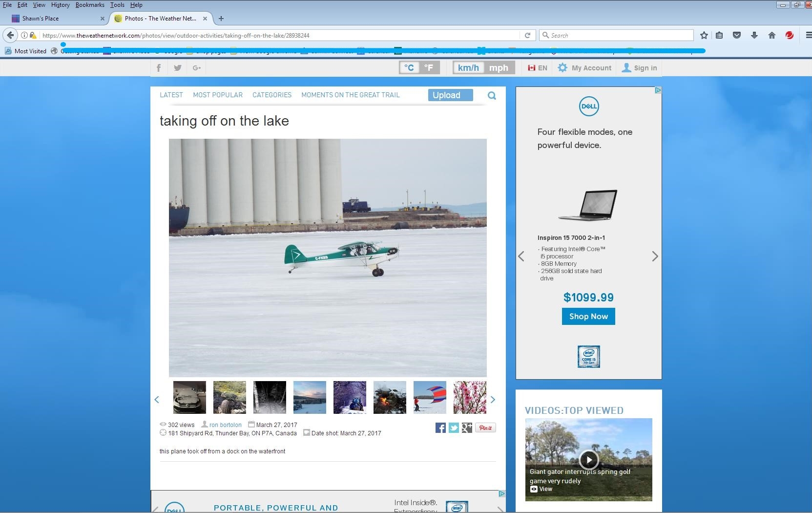812x513 pixels.
Task: Open Firefox hamburger menu
Action: pos(808,35)
